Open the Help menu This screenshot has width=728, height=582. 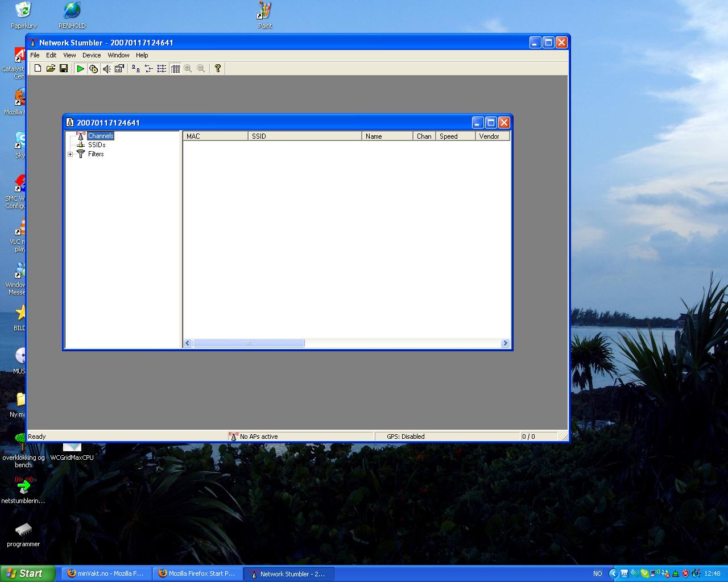point(142,55)
